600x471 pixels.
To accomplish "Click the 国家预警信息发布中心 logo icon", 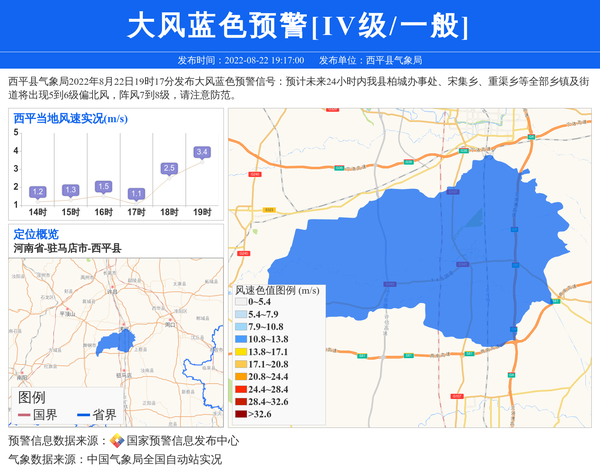I will (x=117, y=441).
